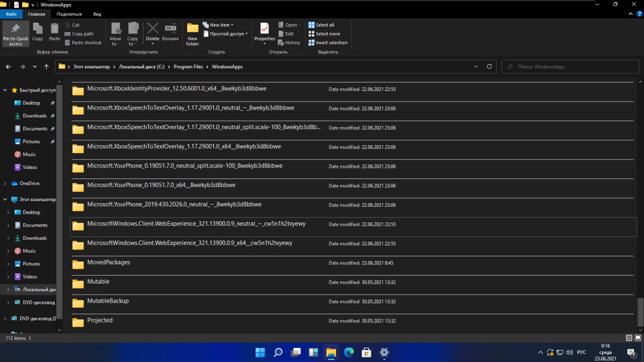The width and height of the screenshot is (644, 362).
Task: Click the History ribbon command
Action: click(289, 43)
